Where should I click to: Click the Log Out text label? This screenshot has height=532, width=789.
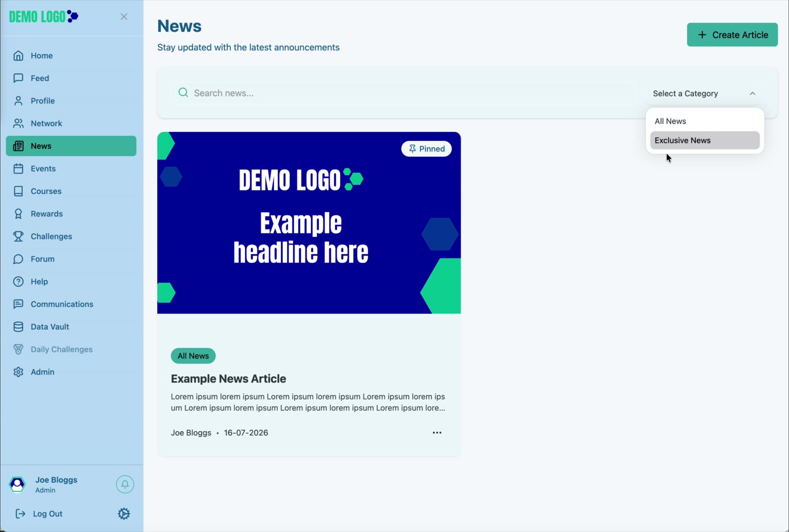click(48, 514)
